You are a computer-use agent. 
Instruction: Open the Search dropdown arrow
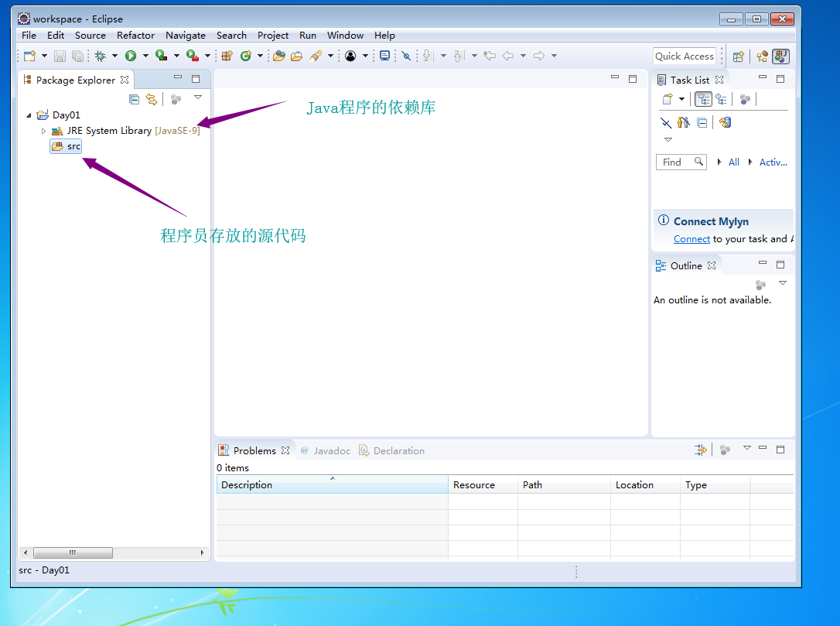pos(330,56)
